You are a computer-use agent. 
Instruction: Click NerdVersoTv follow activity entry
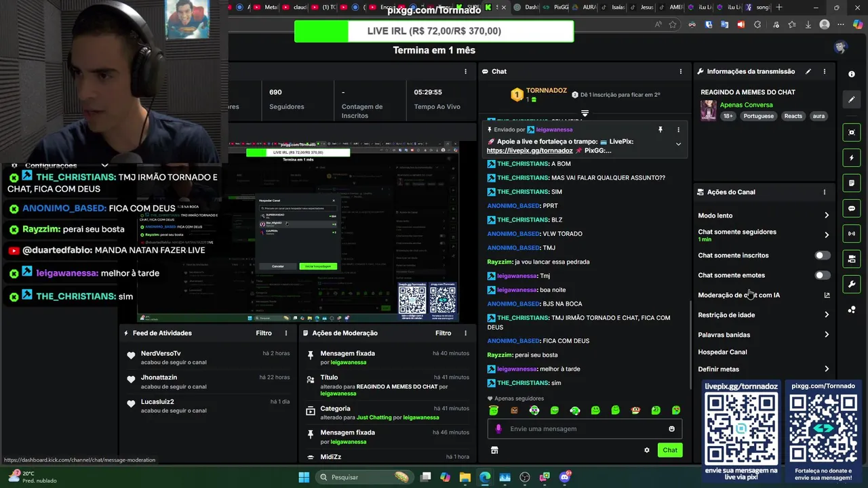point(208,358)
